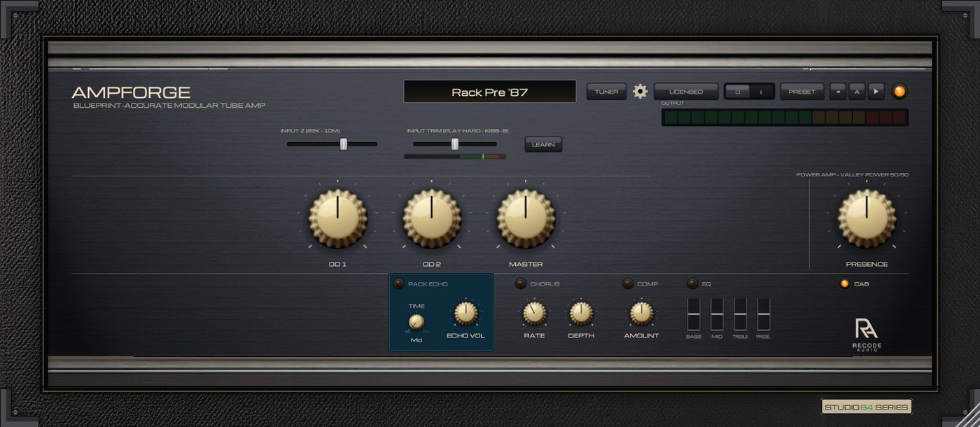980x427 pixels.
Task: Open the Rack Pre '87 amp selector display
Action: click(x=490, y=92)
